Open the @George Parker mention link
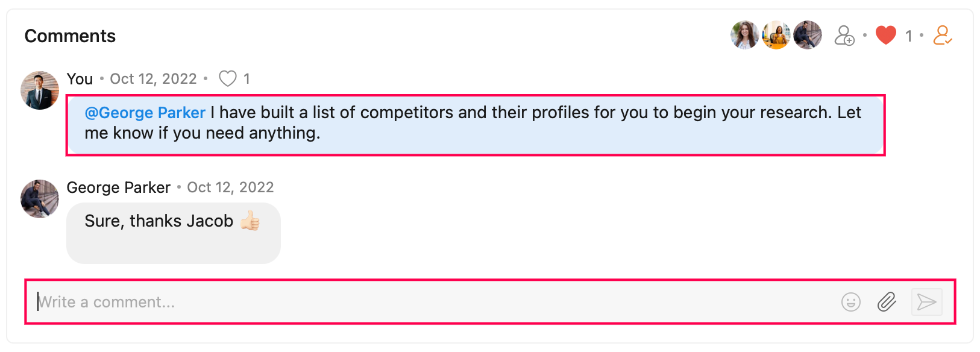Image resolution: width=980 pixels, height=352 pixels. click(145, 113)
